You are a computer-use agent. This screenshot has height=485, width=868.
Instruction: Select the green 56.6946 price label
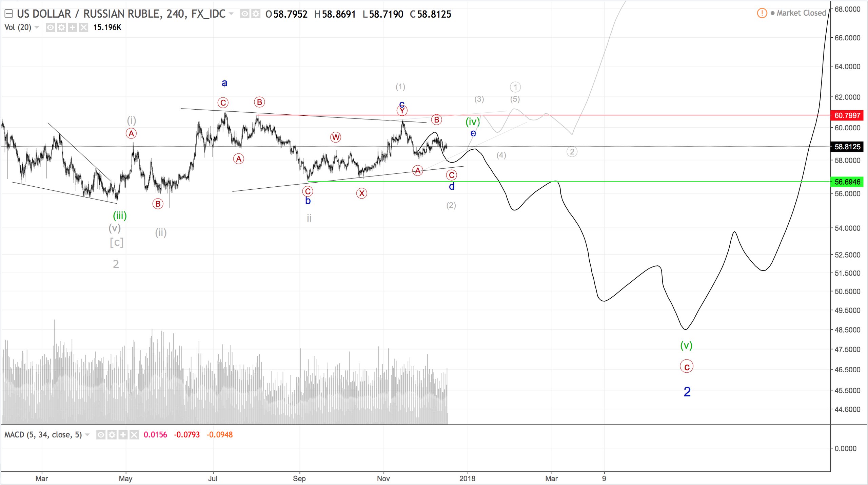pos(847,182)
